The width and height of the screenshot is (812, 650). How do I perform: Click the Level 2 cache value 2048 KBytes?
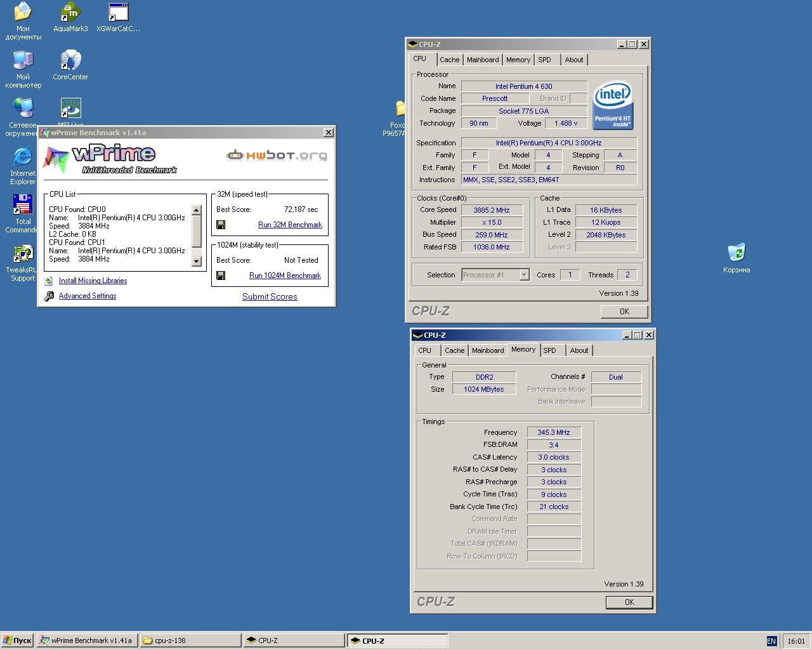pyautogui.click(x=606, y=235)
